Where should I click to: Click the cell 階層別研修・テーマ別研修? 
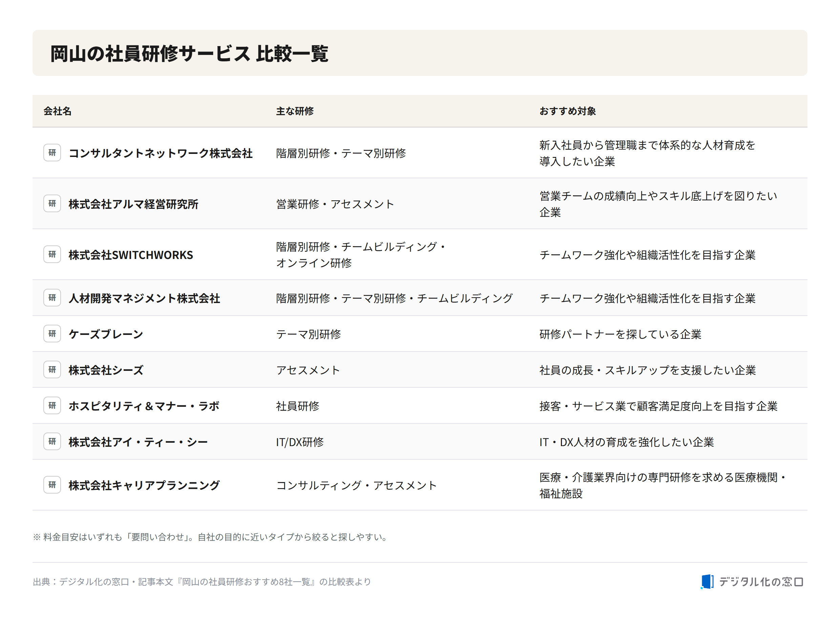341,153
